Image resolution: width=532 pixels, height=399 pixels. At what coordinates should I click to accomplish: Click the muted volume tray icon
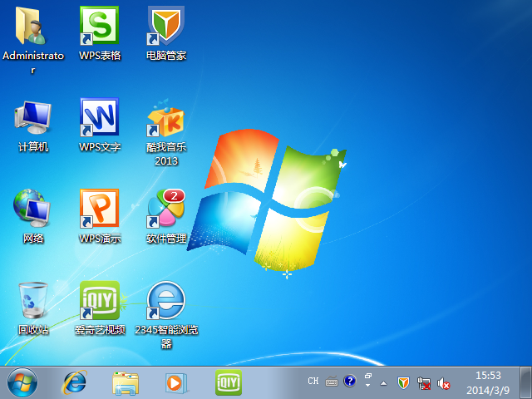445,383
